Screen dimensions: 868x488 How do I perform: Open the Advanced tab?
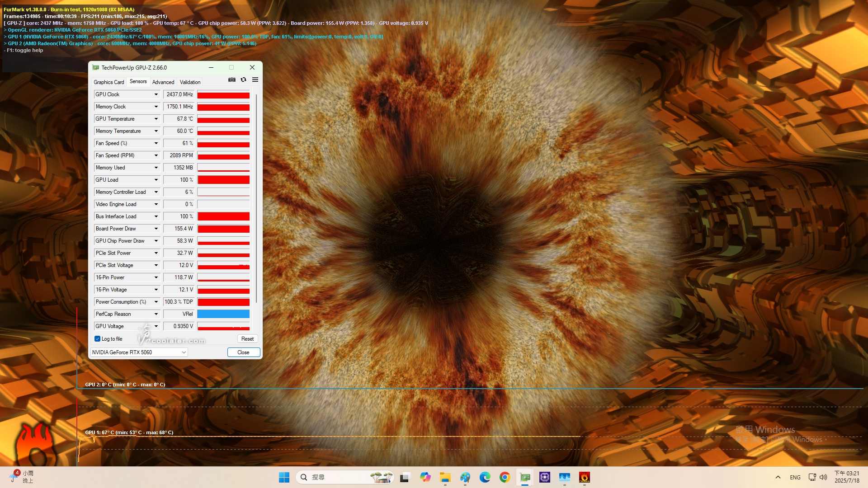point(163,82)
